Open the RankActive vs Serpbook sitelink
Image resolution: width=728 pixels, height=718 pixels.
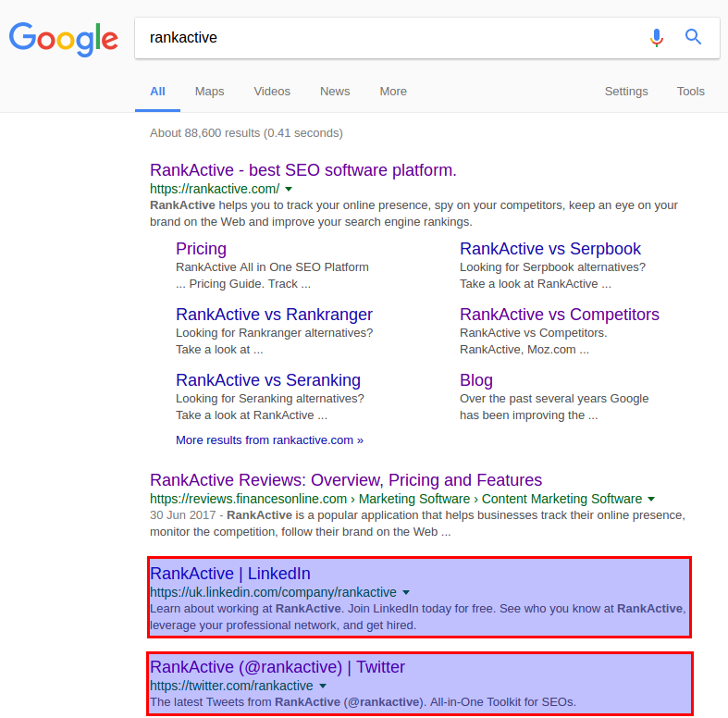550,249
